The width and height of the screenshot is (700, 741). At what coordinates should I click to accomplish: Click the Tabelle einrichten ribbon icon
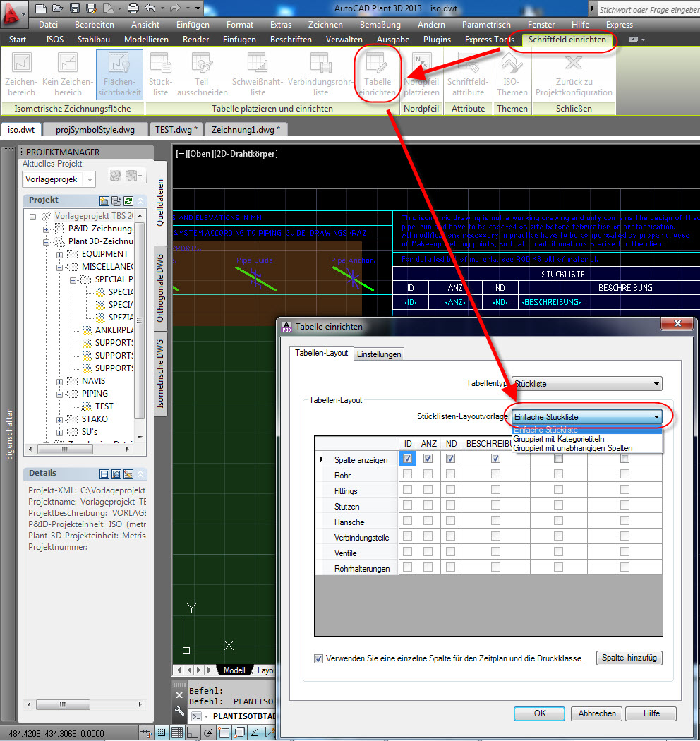pos(378,75)
